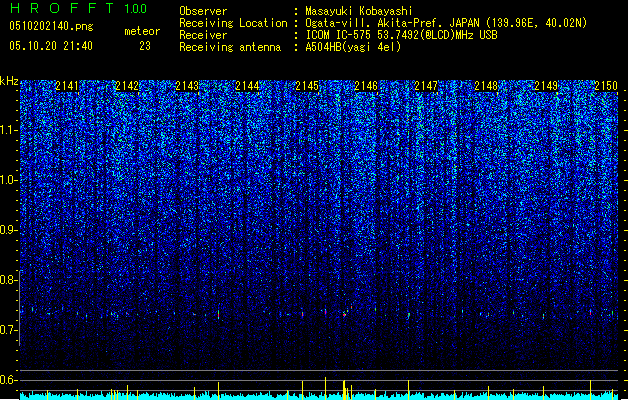Click the 2141 time axis label
Screen dimensions: 629x400
pos(67,86)
